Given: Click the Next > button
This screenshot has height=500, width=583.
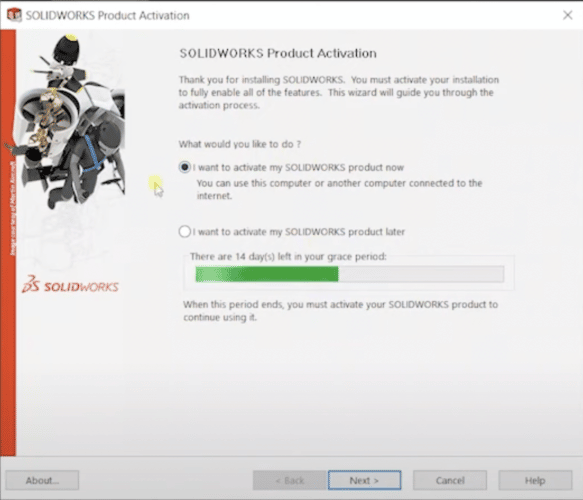Looking at the screenshot, I should click(364, 480).
